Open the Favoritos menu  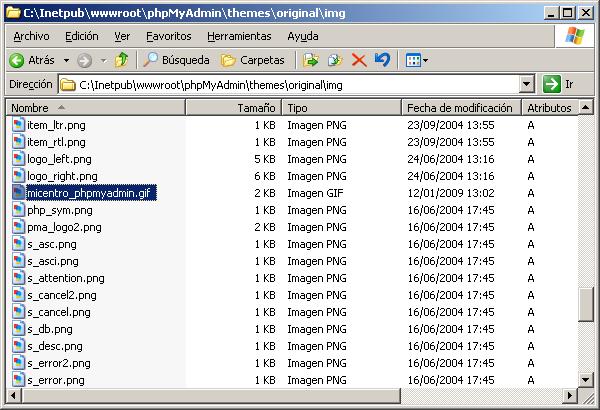[168, 36]
